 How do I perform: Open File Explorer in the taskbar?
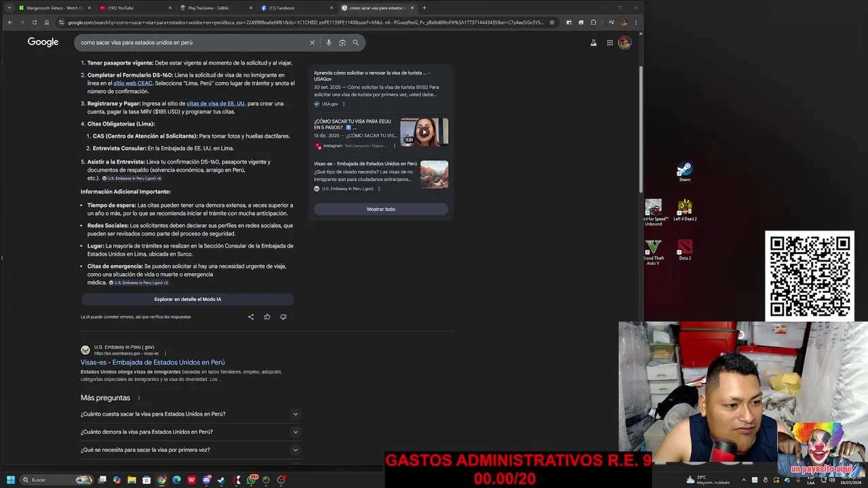(x=132, y=480)
